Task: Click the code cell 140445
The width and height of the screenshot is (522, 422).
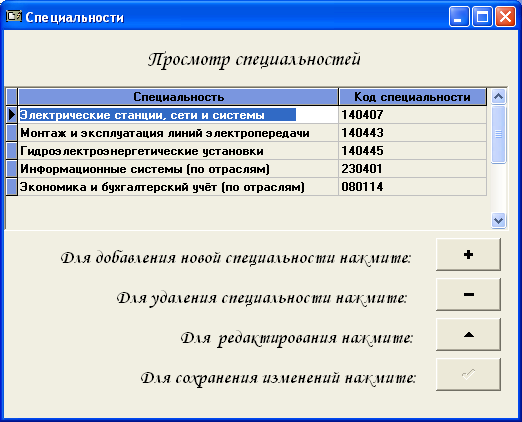Action: point(413,151)
